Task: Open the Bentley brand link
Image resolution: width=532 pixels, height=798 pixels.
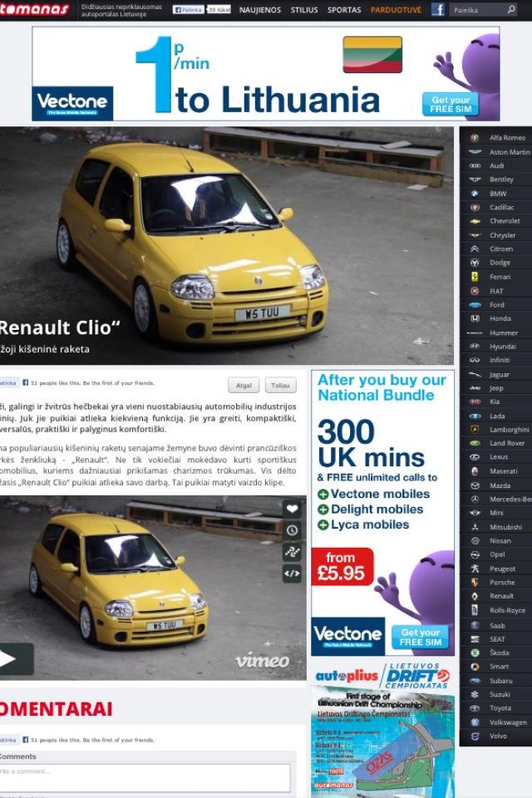Action: (x=501, y=180)
